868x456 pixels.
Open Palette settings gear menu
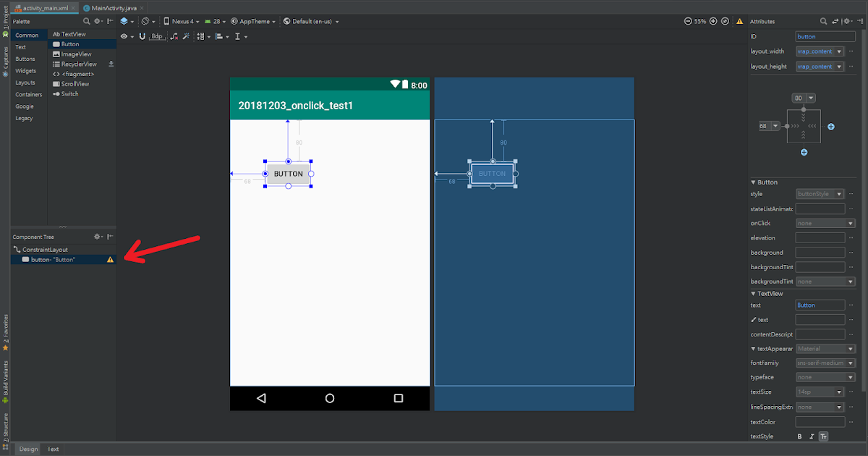pyautogui.click(x=98, y=22)
